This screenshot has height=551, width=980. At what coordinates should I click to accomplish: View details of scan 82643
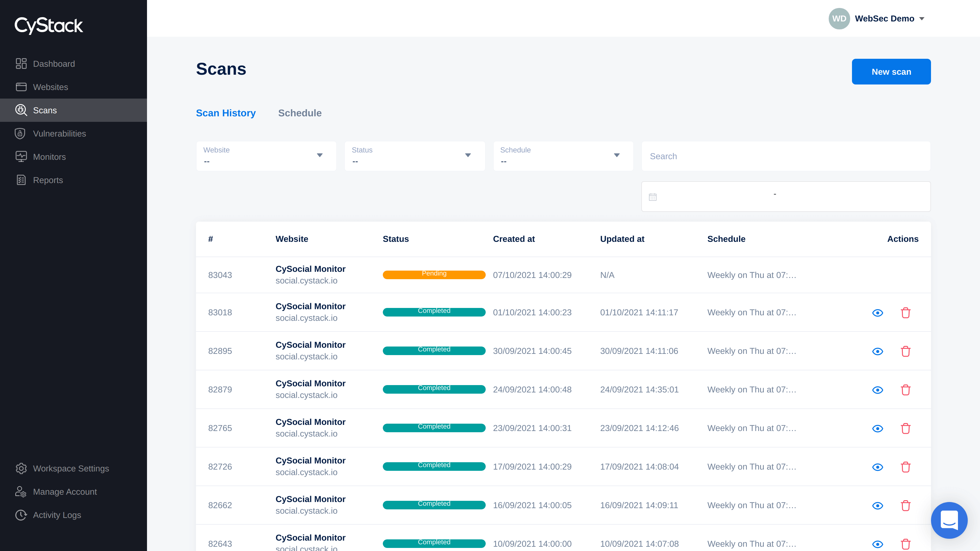pos(878,544)
